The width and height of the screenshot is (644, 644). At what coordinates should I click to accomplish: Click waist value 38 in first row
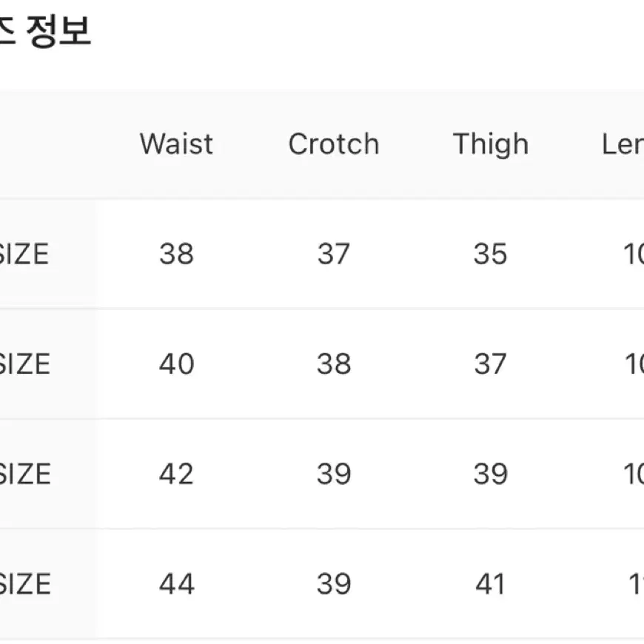point(176,254)
